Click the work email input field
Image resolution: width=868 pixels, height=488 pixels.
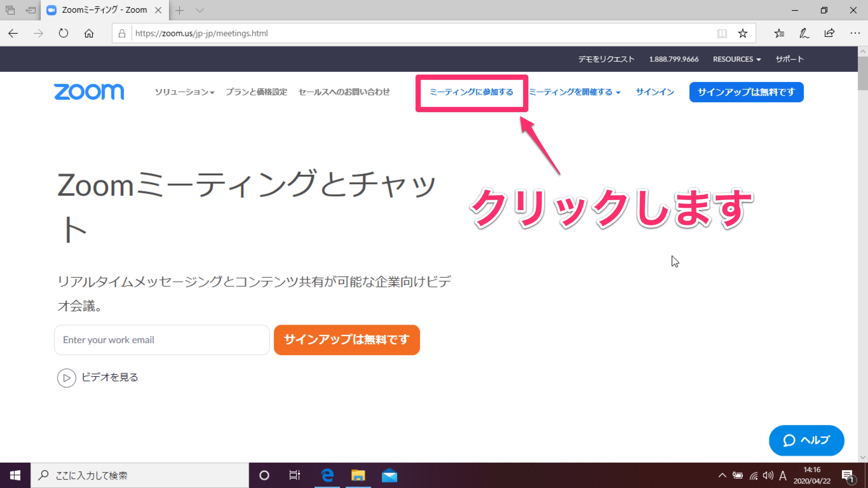pos(162,340)
